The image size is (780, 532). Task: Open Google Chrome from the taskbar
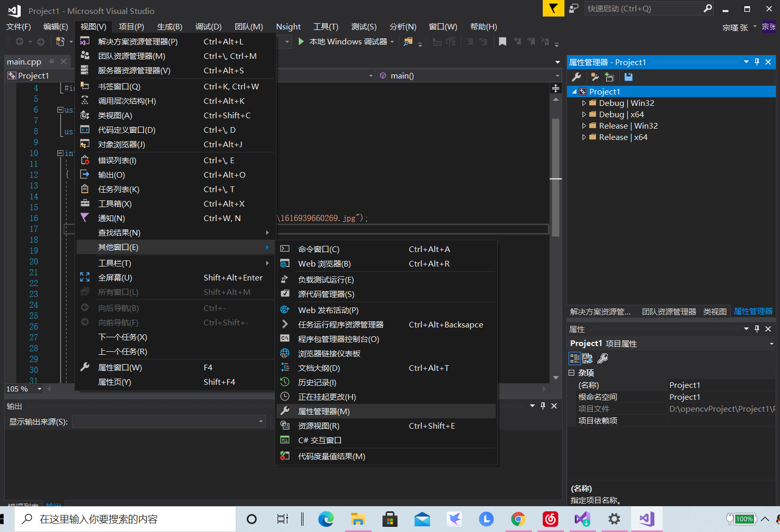(518, 519)
